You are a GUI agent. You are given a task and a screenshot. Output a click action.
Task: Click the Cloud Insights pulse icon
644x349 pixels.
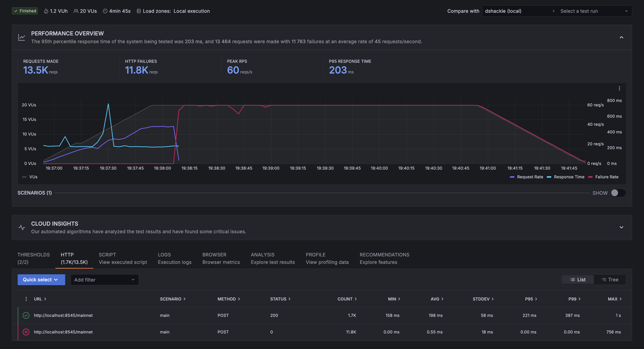(x=22, y=227)
